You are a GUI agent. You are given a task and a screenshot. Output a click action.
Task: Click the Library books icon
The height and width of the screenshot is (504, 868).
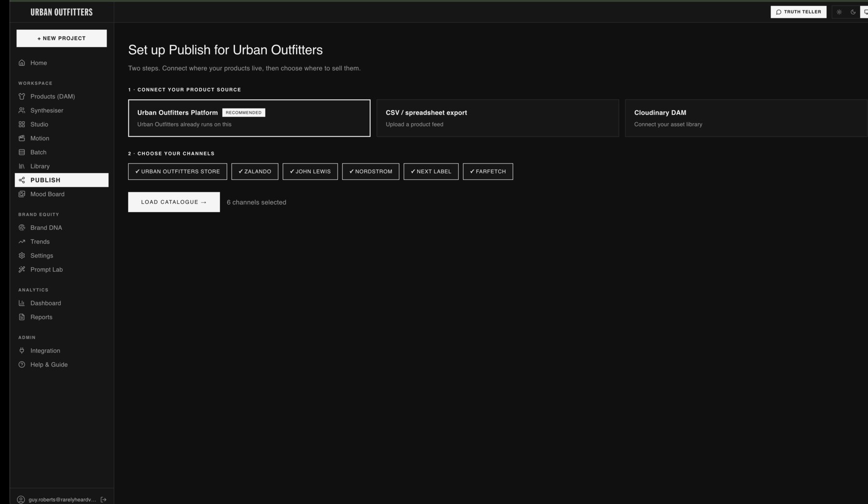pyautogui.click(x=22, y=166)
